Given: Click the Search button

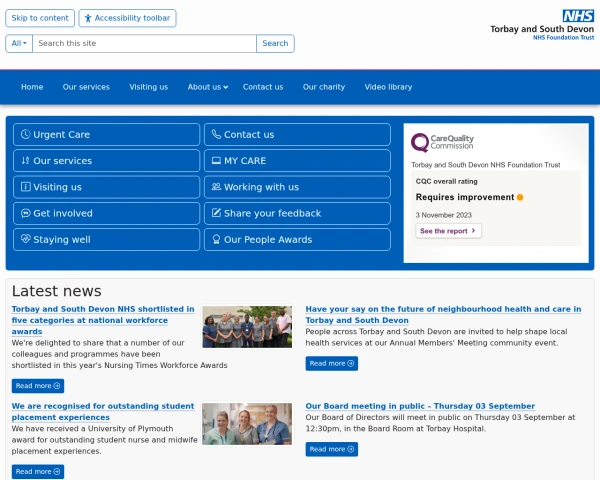Looking at the screenshot, I should click(x=275, y=43).
